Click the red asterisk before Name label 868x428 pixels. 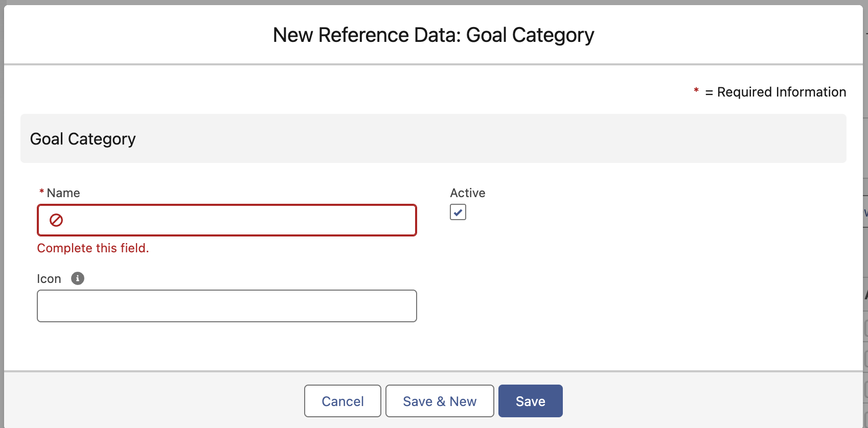(41, 193)
